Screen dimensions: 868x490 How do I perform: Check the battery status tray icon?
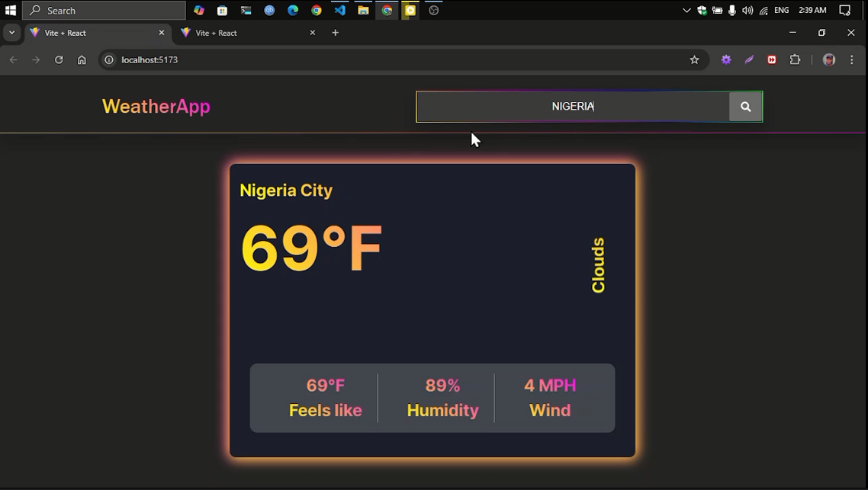pyautogui.click(x=717, y=10)
